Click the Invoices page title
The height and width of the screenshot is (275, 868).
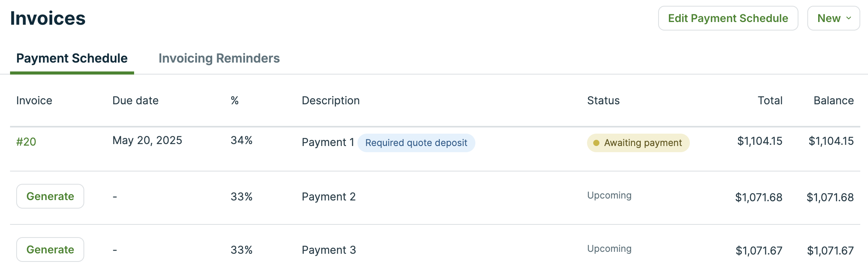(x=47, y=18)
